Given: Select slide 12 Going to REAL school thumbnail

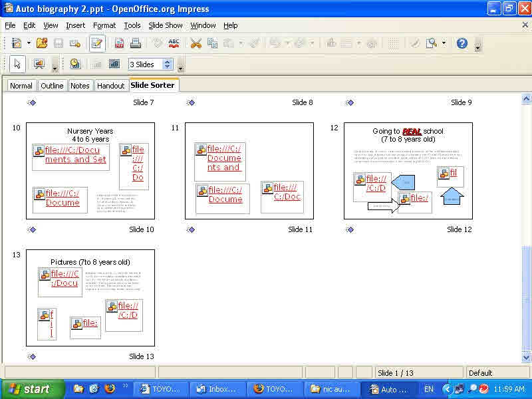Looking at the screenshot, I should click(x=408, y=171).
